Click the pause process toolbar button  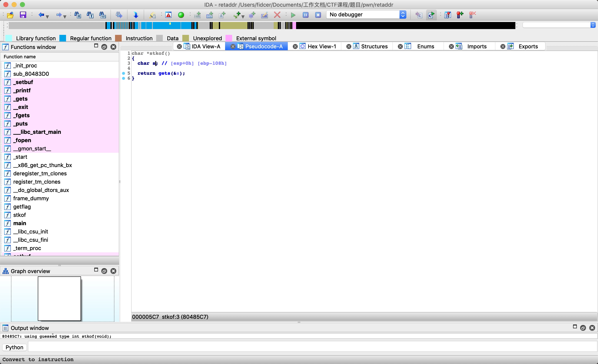tap(306, 15)
